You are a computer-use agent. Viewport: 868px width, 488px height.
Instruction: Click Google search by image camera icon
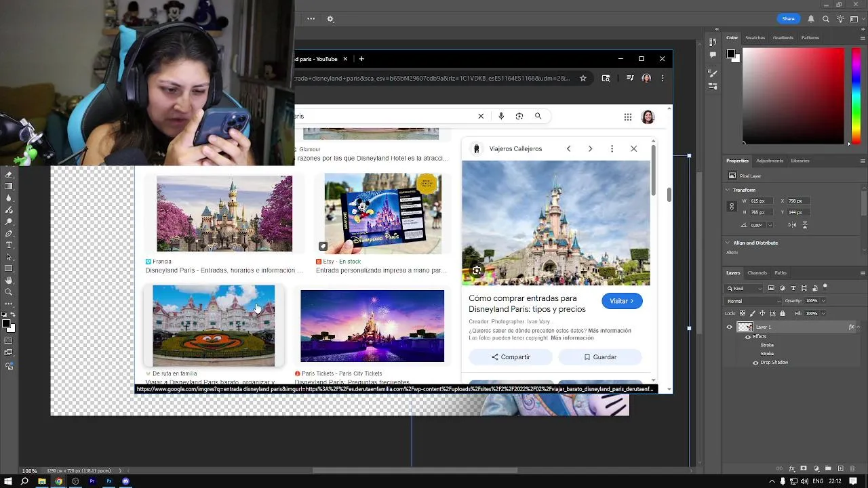point(519,116)
